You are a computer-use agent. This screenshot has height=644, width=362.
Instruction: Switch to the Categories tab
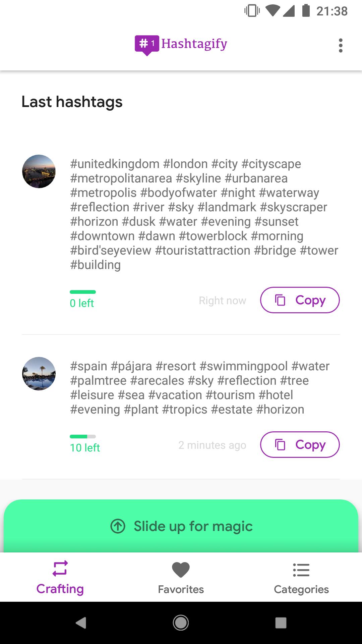pyautogui.click(x=301, y=577)
